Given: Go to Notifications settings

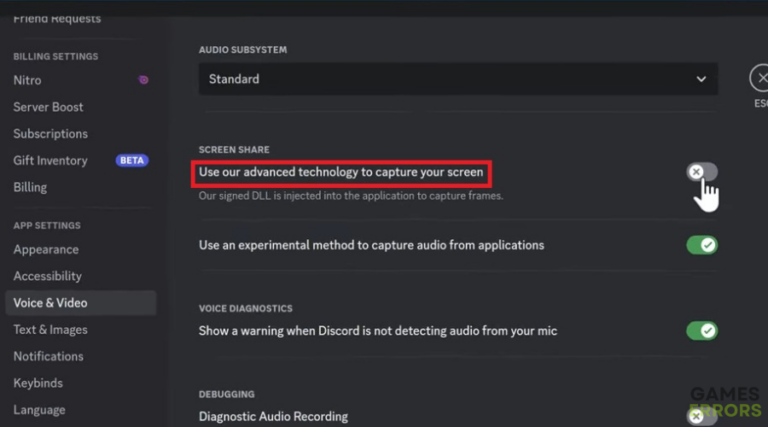Looking at the screenshot, I should (x=48, y=356).
